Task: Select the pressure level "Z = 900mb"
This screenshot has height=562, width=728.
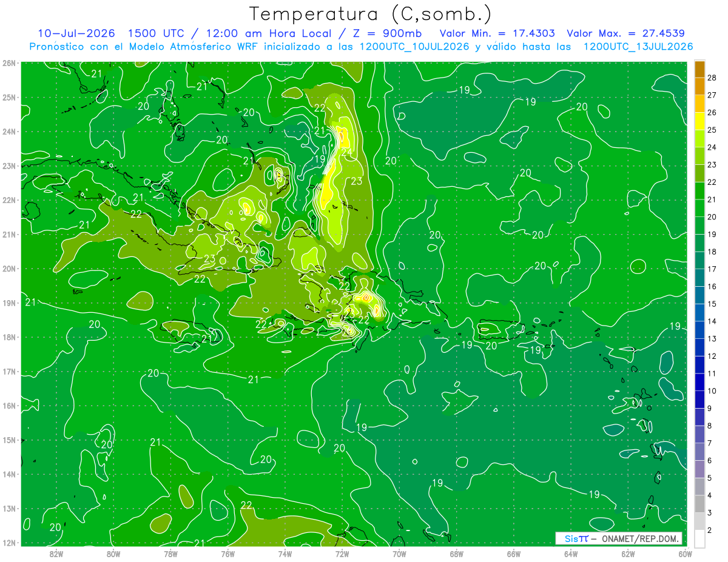Action: pos(386,33)
